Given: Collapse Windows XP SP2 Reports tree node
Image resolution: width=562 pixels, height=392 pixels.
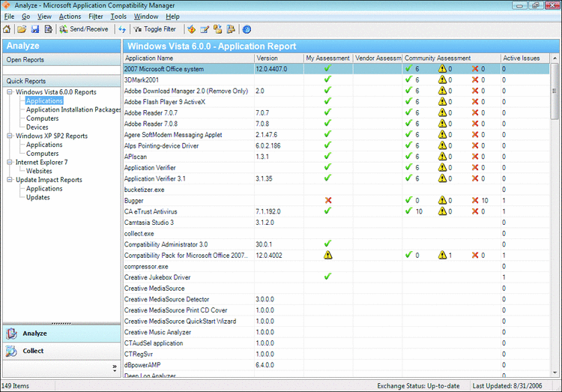Looking at the screenshot, I should pyautogui.click(x=10, y=136).
